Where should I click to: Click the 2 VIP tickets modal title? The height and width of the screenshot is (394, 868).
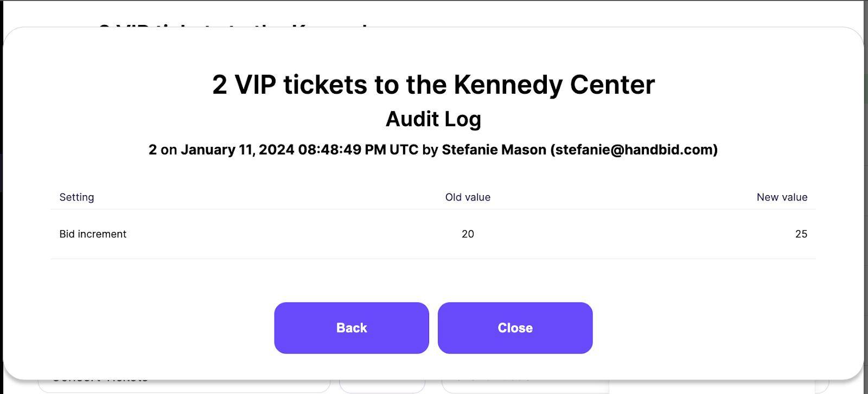(x=433, y=85)
